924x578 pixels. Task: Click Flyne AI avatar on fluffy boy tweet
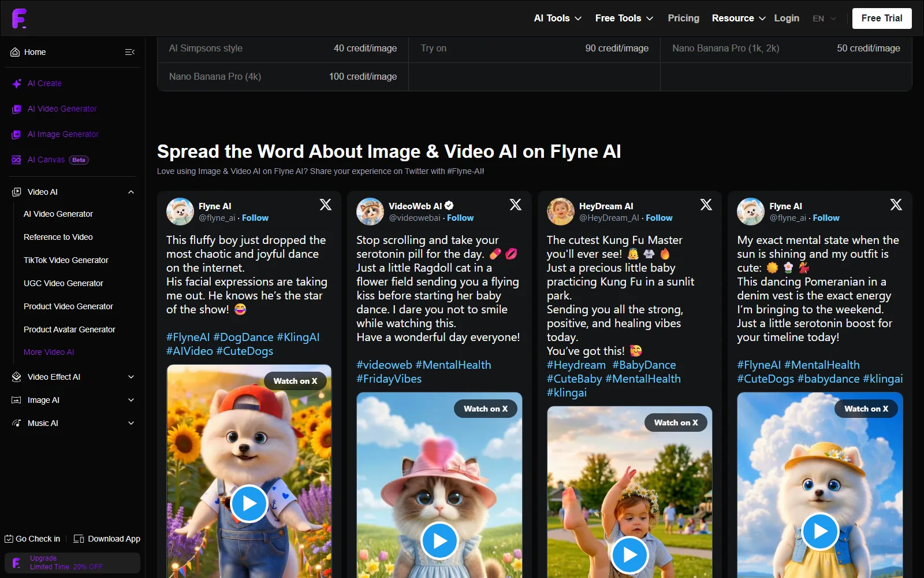180,212
